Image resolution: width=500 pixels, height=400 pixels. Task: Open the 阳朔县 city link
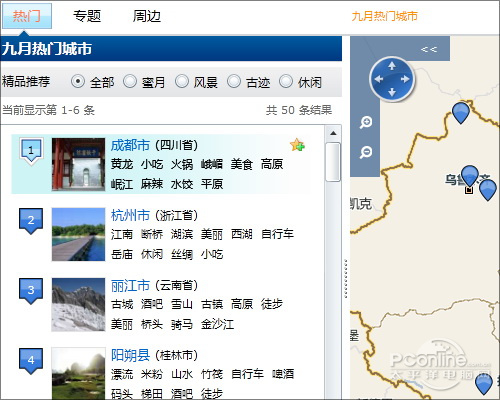(x=130, y=355)
